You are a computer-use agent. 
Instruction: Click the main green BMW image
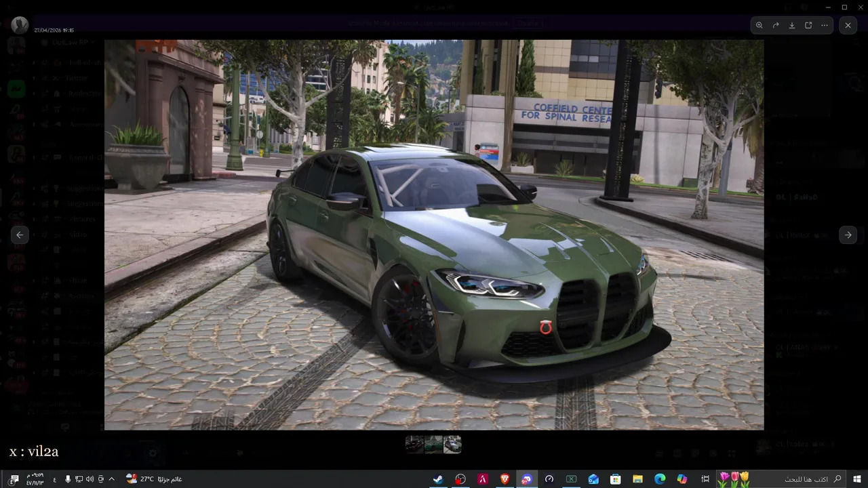(x=434, y=235)
